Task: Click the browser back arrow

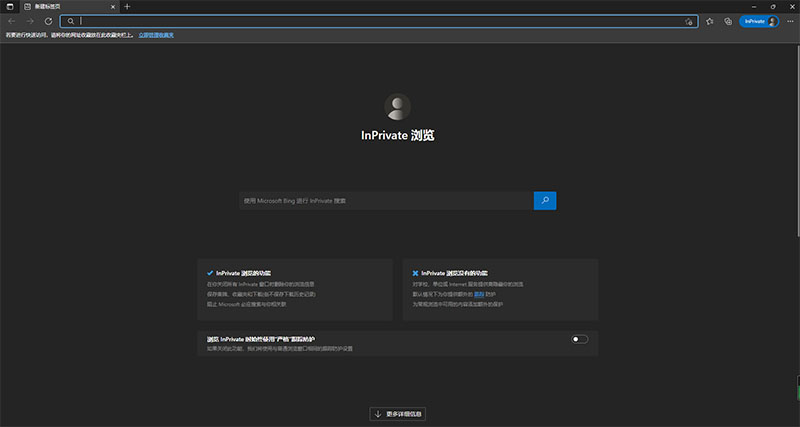Action: (11, 21)
